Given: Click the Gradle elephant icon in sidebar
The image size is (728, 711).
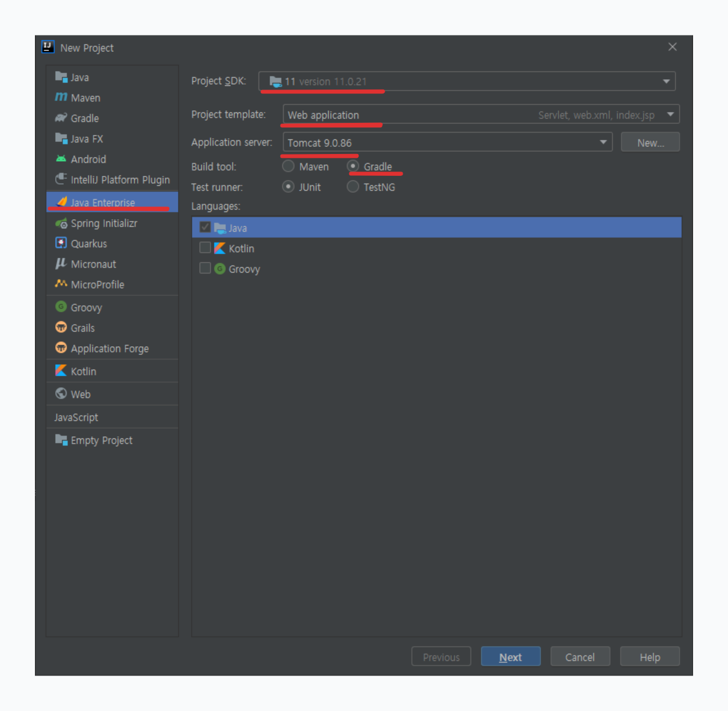Looking at the screenshot, I should pyautogui.click(x=61, y=118).
